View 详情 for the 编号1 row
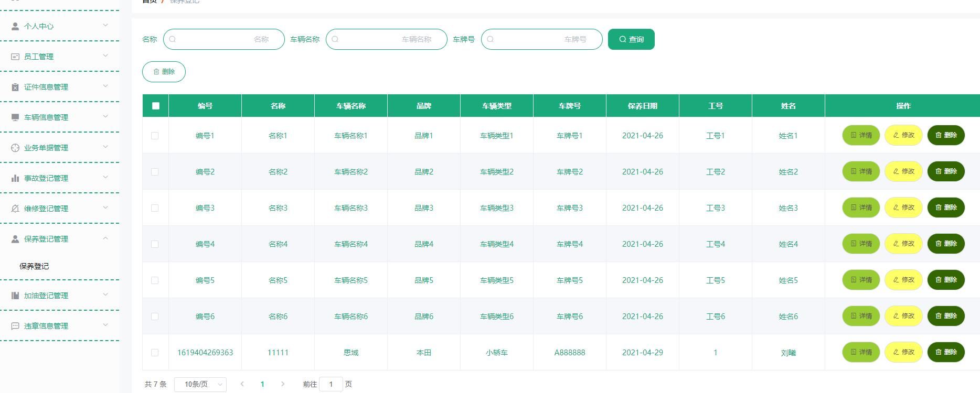The image size is (980, 393). [861, 135]
